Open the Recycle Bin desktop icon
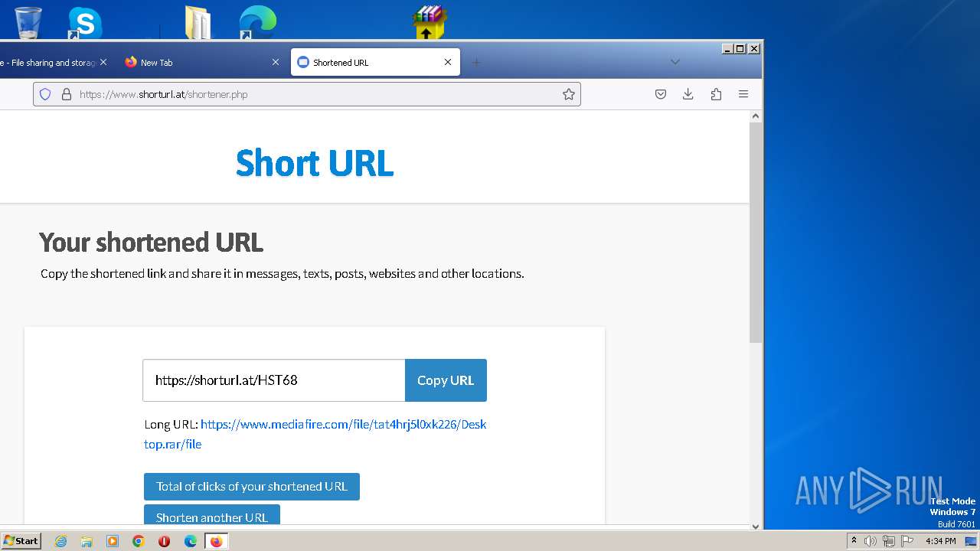 [x=28, y=21]
